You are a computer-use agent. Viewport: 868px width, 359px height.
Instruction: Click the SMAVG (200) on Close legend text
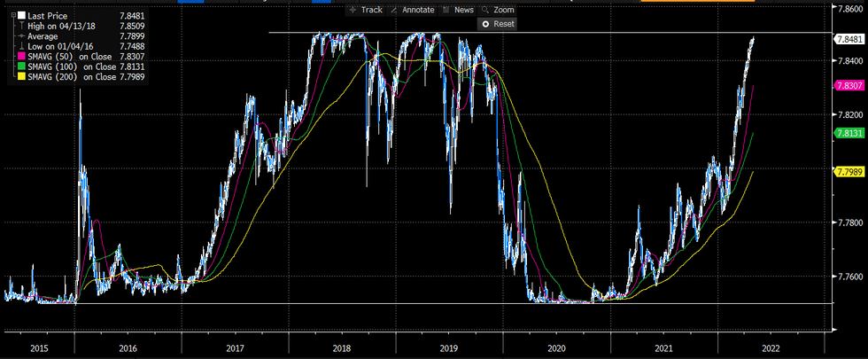80,75
